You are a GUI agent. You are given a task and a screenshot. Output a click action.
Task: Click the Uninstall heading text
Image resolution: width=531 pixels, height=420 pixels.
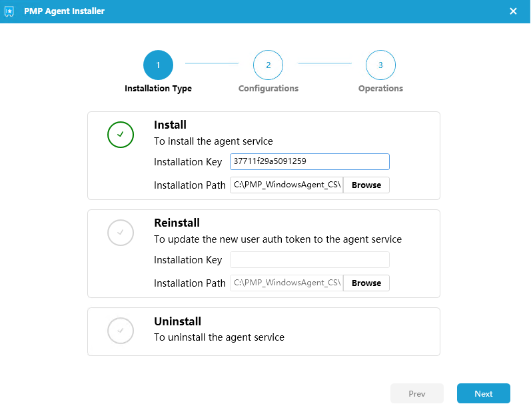[x=178, y=321]
